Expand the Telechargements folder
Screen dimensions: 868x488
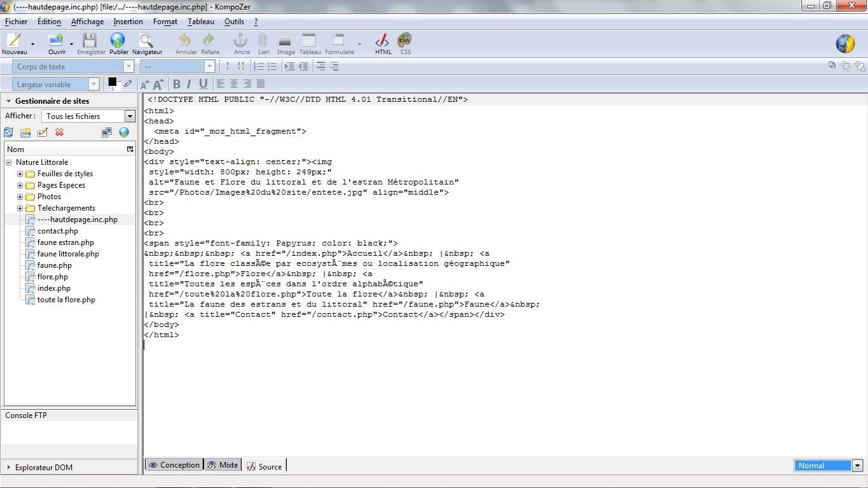[x=20, y=208]
